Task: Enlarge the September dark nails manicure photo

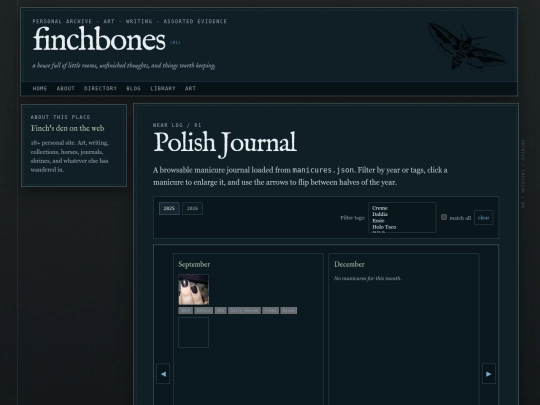Action: point(194,290)
